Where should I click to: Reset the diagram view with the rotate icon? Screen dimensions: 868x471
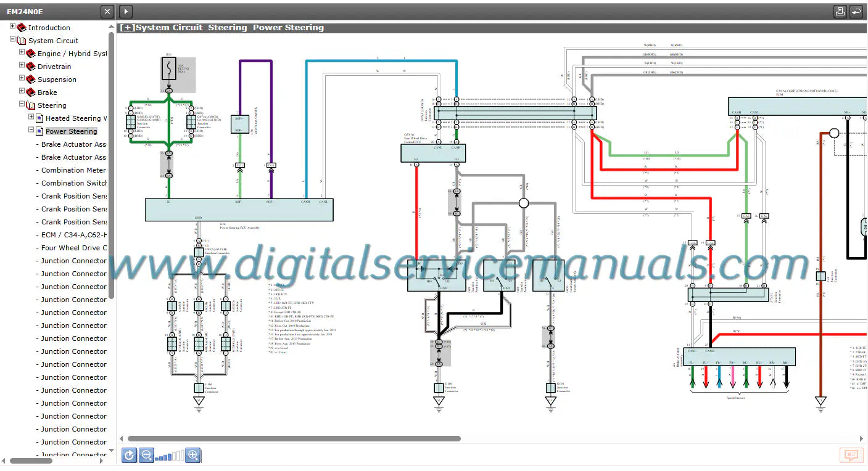[x=129, y=456]
